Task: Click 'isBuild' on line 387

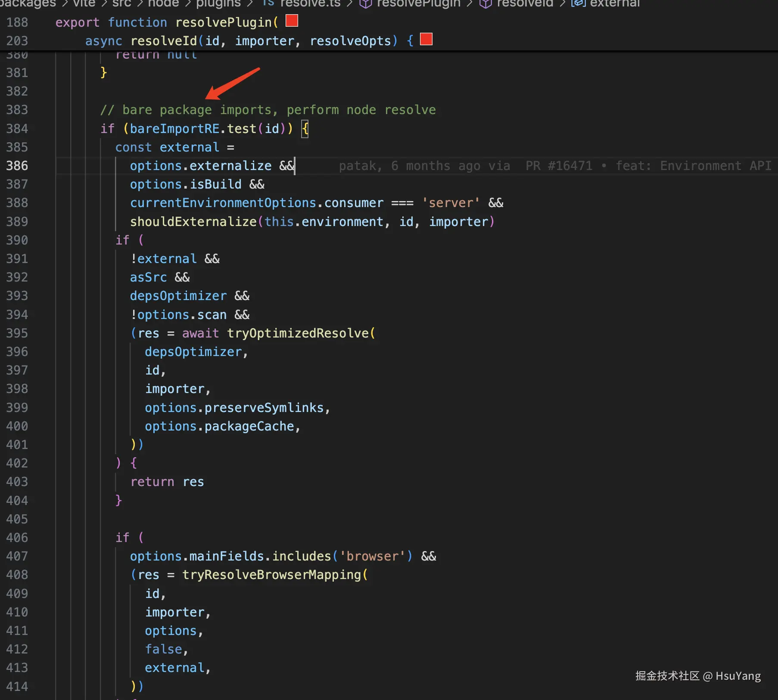Action: [x=215, y=184]
